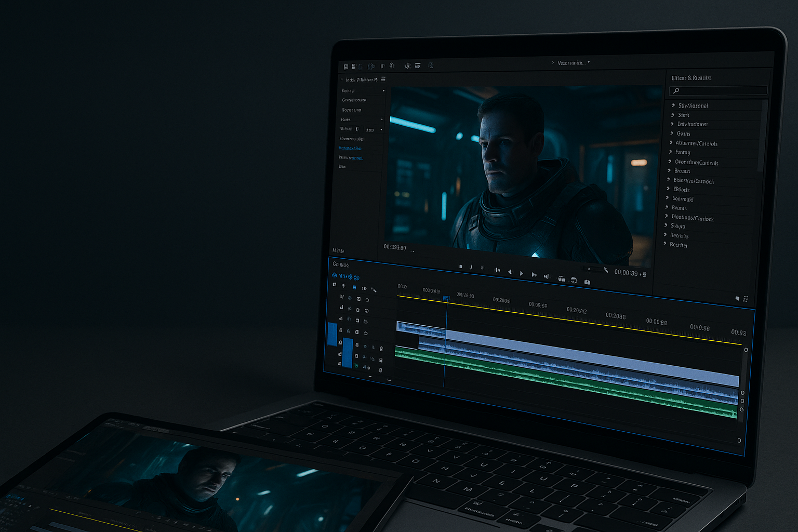Jump to the out point with the end-bar transport icon
798x532 pixels.
[546, 276]
